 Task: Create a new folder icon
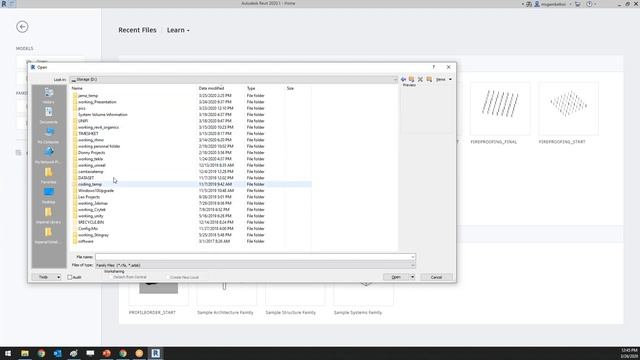(429, 79)
